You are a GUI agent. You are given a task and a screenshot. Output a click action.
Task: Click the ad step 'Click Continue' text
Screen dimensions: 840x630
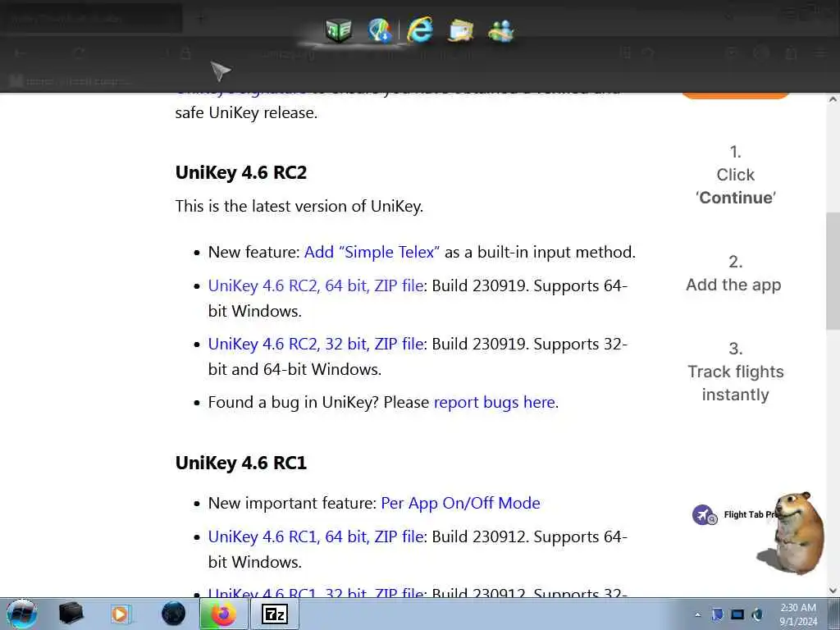(736, 186)
